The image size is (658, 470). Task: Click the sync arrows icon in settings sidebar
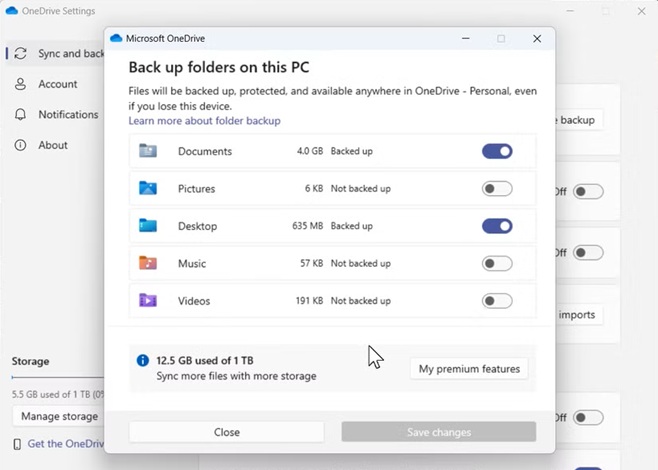click(x=21, y=53)
